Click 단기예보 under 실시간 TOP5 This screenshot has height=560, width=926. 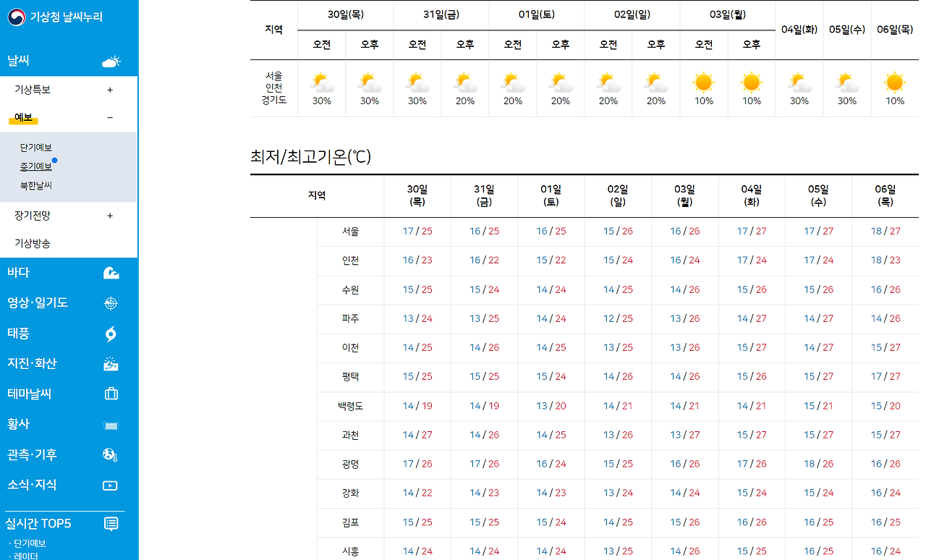[30, 543]
